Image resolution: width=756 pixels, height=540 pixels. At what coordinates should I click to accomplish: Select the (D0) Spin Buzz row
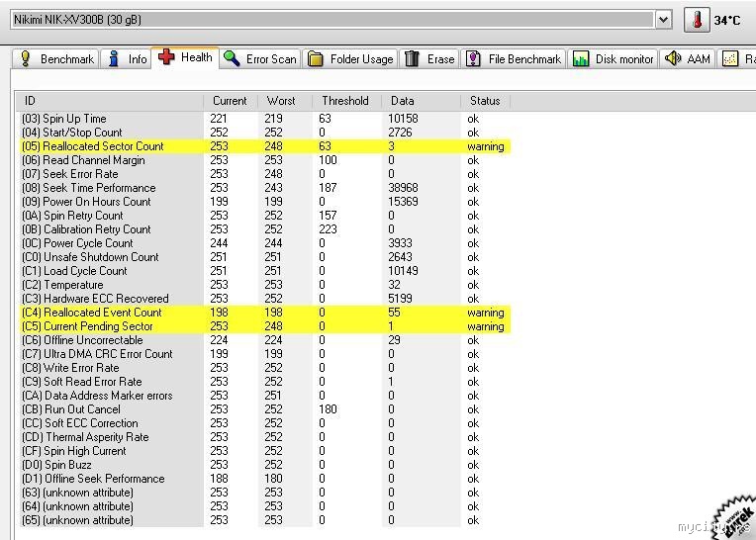click(264, 465)
